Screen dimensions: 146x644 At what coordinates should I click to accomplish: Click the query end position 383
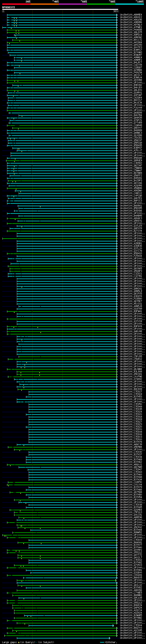coord(115,11)
